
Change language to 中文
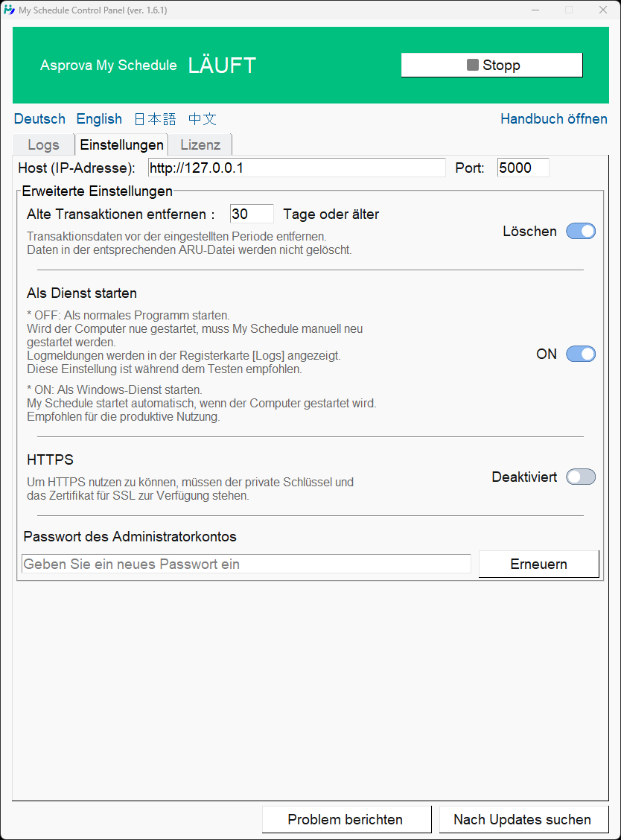click(202, 119)
